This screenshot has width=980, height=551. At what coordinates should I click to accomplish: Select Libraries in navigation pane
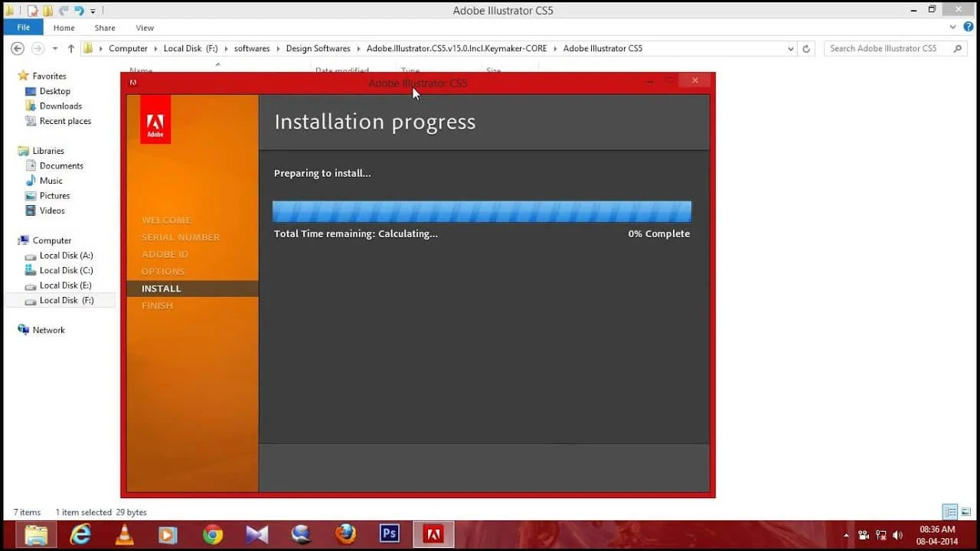point(48,151)
